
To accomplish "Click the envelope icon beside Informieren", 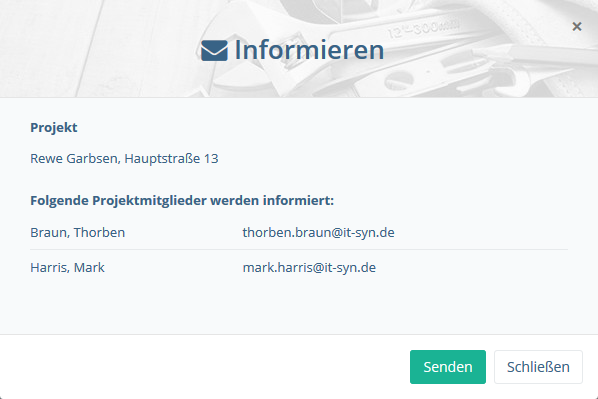I will [x=214, y=50].
